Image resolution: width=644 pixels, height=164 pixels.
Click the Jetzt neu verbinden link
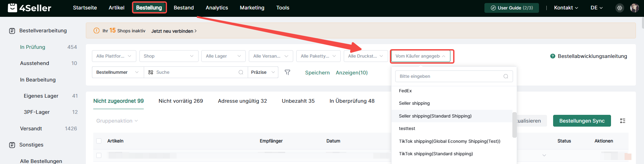point(174,31)
